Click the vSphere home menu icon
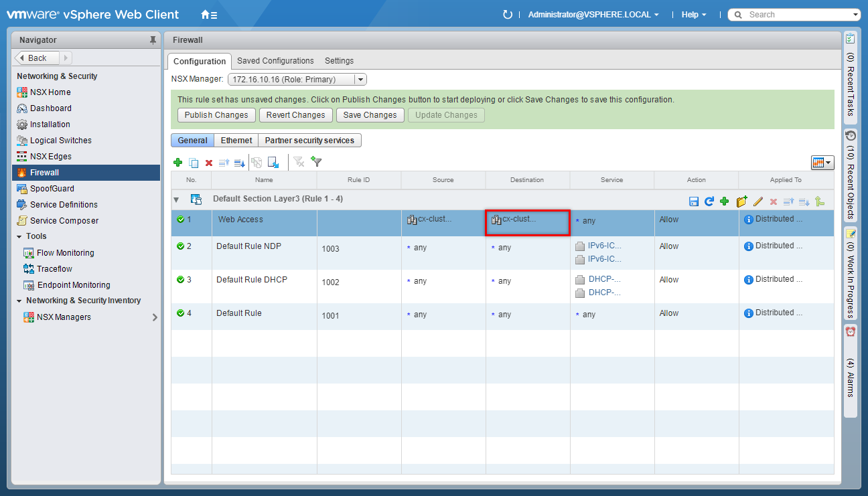 pyautogui.click(x=209, y=15)
